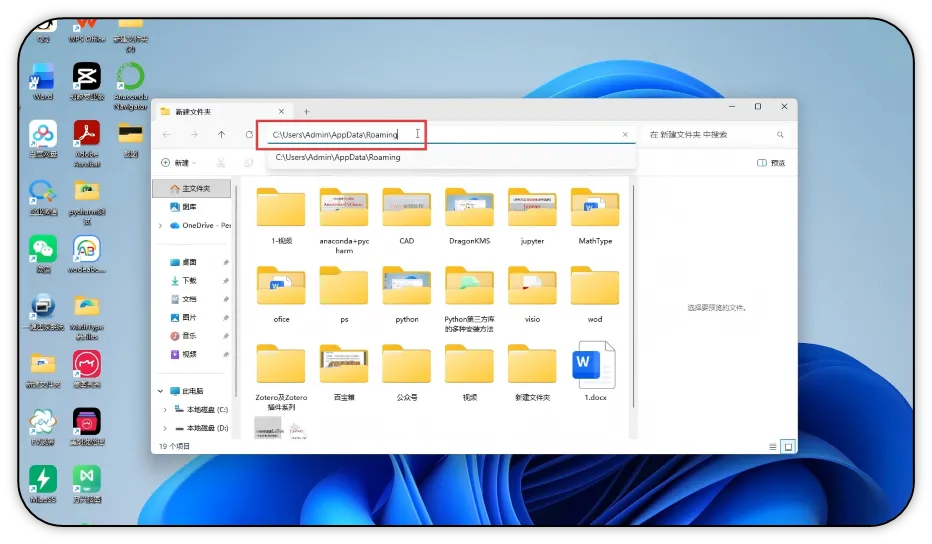Select the CAD folder
The height and width of the screenshot is (544, 932).
point(407,216)
